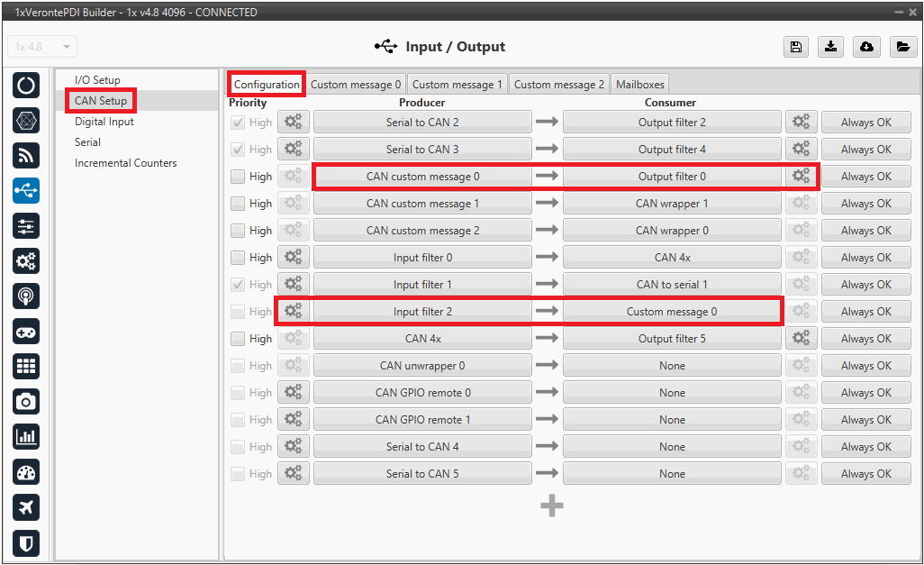Toggle High priority for CAN custom message 0
Screen dimensions: 924x565
click(238, 177)
